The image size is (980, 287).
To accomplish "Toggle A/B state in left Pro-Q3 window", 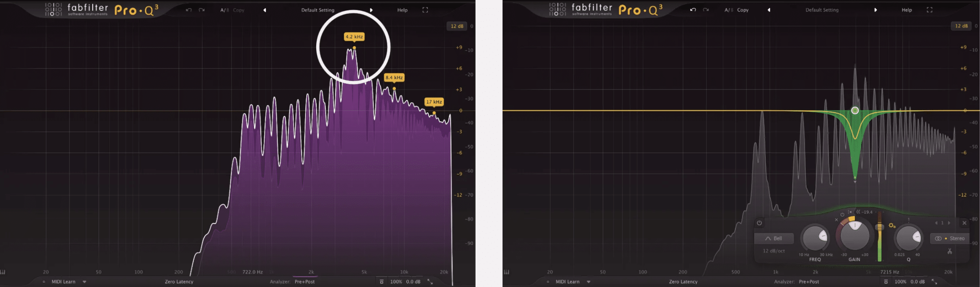I will (x=224, y=10).
